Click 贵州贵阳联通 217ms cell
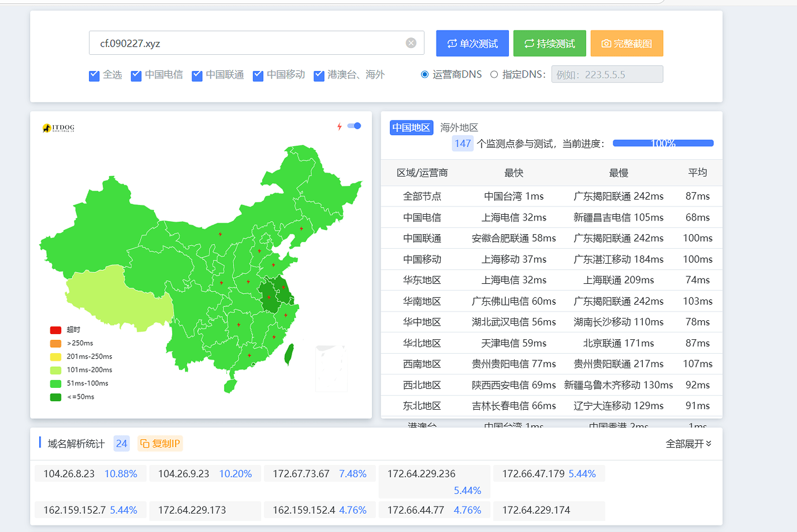Screen dimensions: 797x532 (619, 364)
